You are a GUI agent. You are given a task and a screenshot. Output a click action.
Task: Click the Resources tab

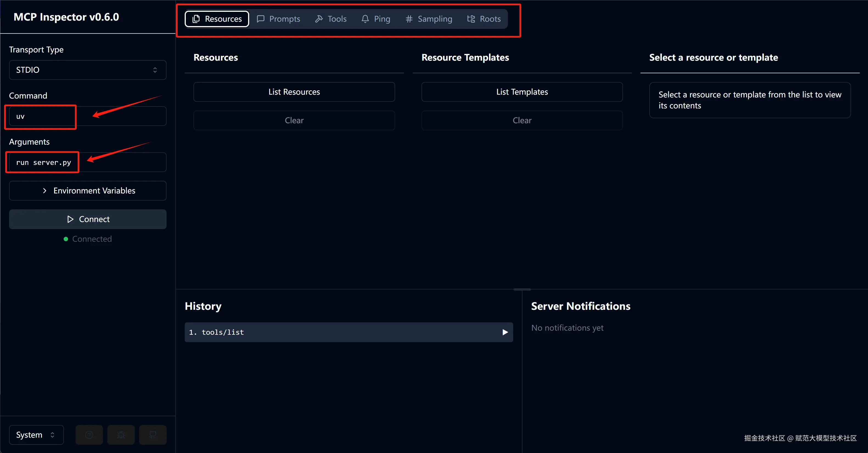click(217, 19)
